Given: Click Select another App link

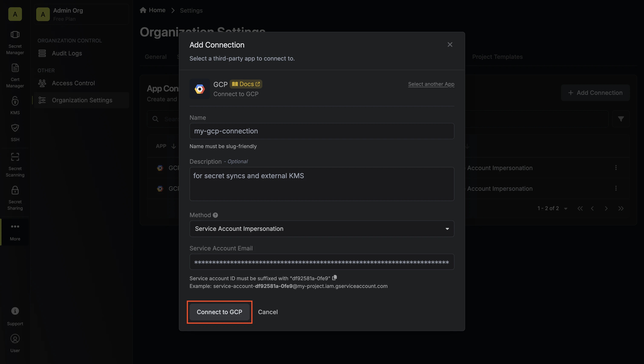Looking at the screenshot, I should point(431,84).
